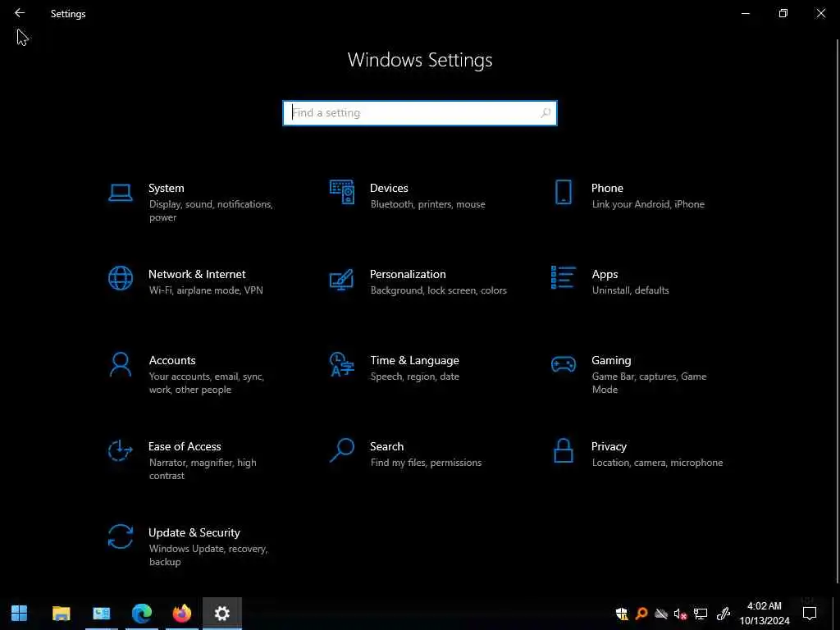This screenshot has width=840, height=630.
Task: Open the network tray icon
Action: click(701, 614)
